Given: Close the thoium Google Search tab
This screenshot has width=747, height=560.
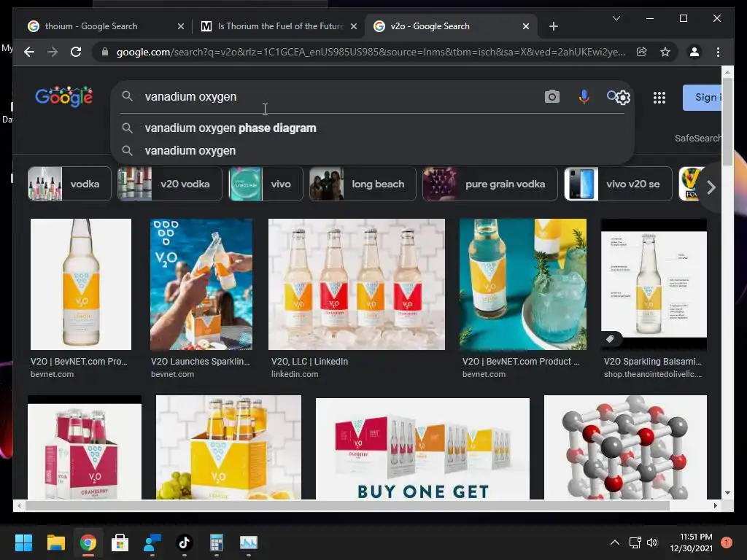Looking at the screenshot, I should tap(181, 26).
